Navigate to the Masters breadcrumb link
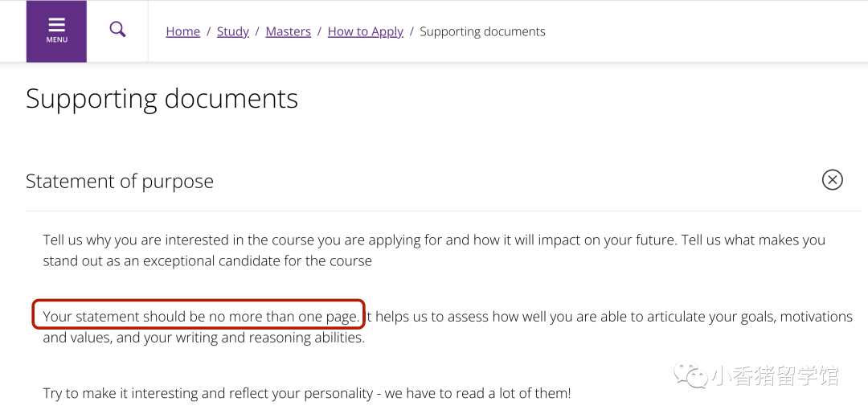This screenshot has height=414, width=868. (x=289, y=31)
